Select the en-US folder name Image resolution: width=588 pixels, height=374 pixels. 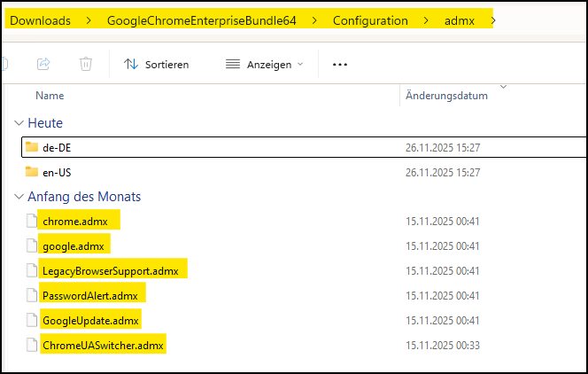[x=57, y=173]
